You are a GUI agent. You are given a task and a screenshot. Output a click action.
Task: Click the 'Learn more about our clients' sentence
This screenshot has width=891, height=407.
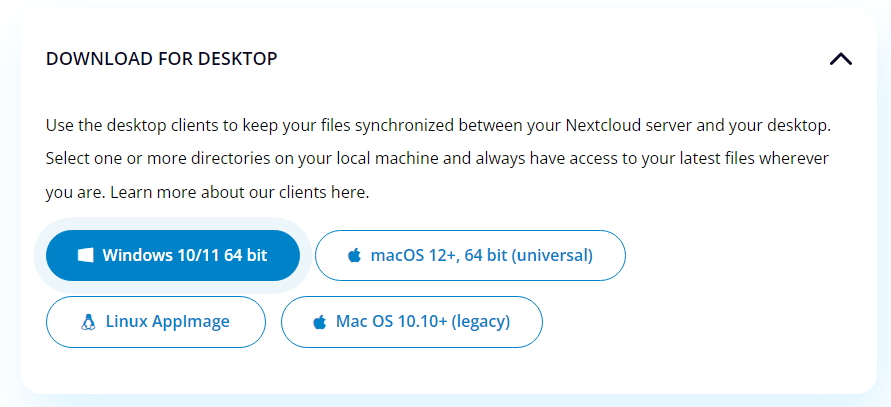click(x=240, y=193)
